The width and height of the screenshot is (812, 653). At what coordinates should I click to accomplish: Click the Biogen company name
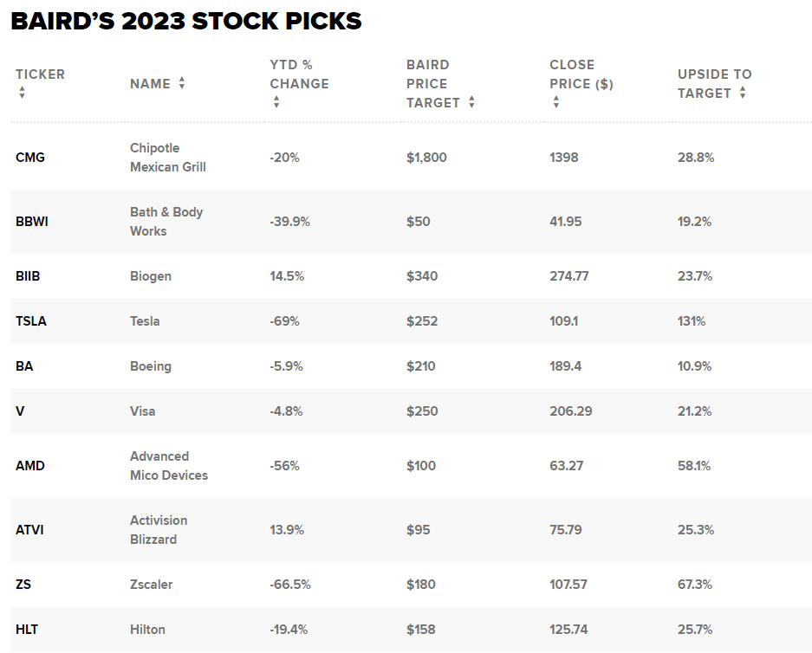click(151, 276)
